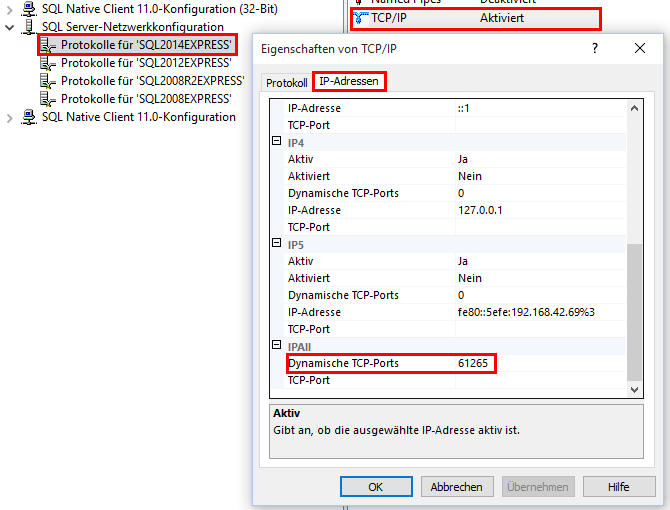Switch to the Protokoll tab
Screen dimensions: 670x510
(287, 82)
